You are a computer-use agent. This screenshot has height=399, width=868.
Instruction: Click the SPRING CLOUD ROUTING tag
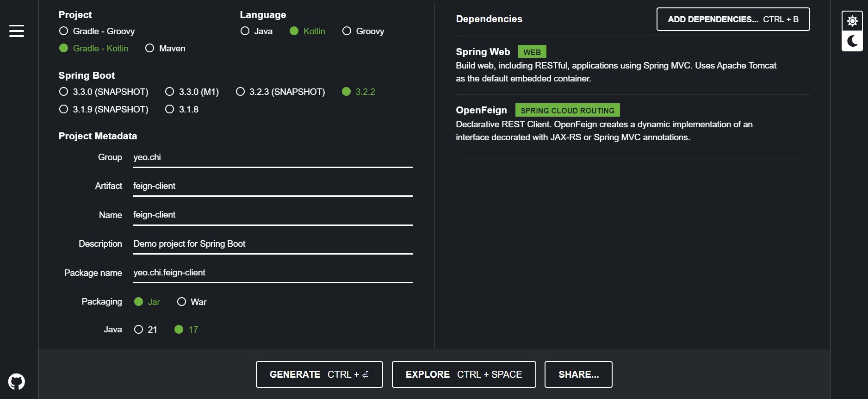coord(568,110)
